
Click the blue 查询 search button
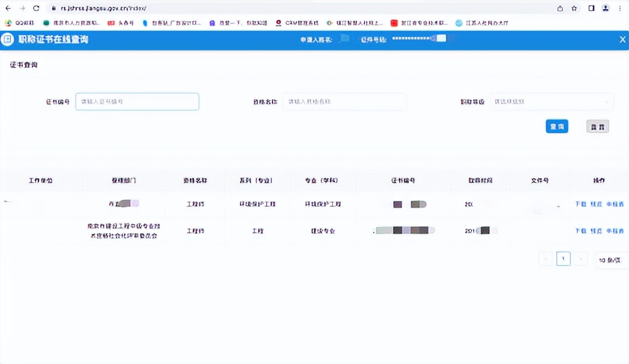557,126
